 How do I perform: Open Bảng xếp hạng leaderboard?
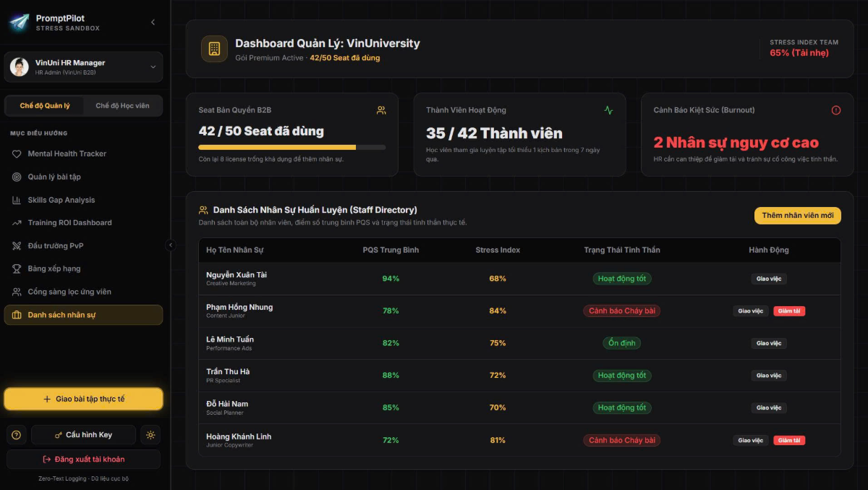83,269
